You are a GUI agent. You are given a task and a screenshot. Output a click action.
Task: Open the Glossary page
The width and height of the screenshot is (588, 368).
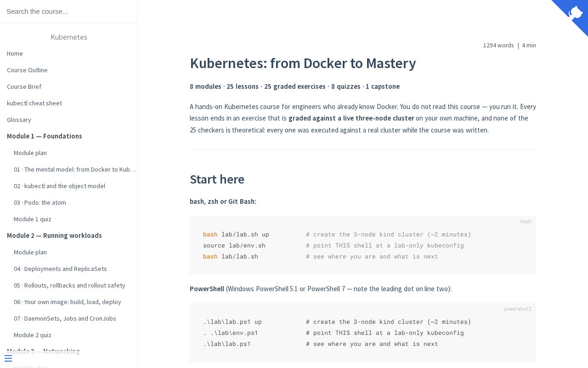click(19, 120)
